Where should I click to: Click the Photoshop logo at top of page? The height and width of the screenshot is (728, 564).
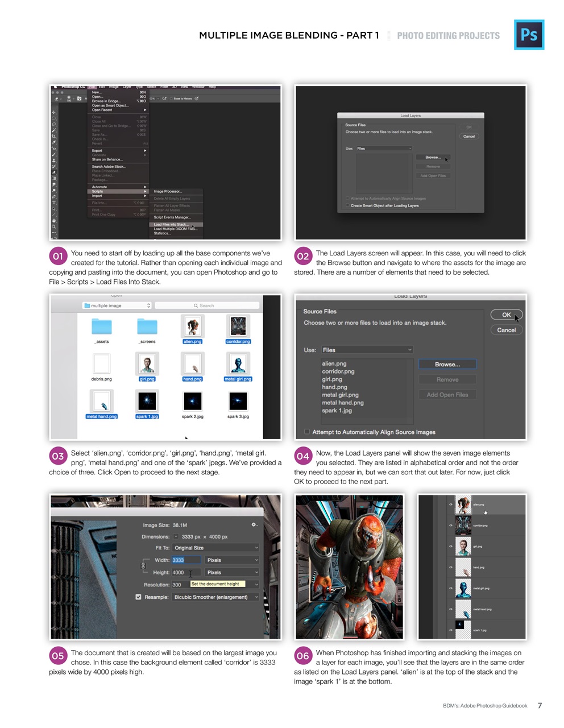(529, 35)
